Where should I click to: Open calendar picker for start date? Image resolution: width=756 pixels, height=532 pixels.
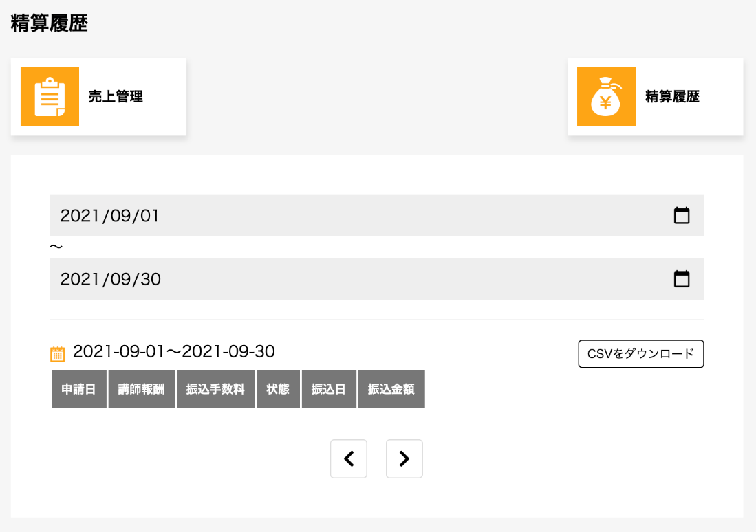(x=681, y=216)
